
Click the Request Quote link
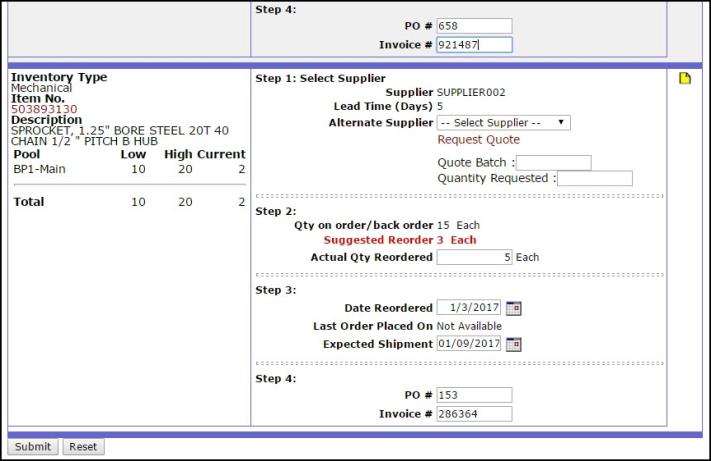click(478, 140)
